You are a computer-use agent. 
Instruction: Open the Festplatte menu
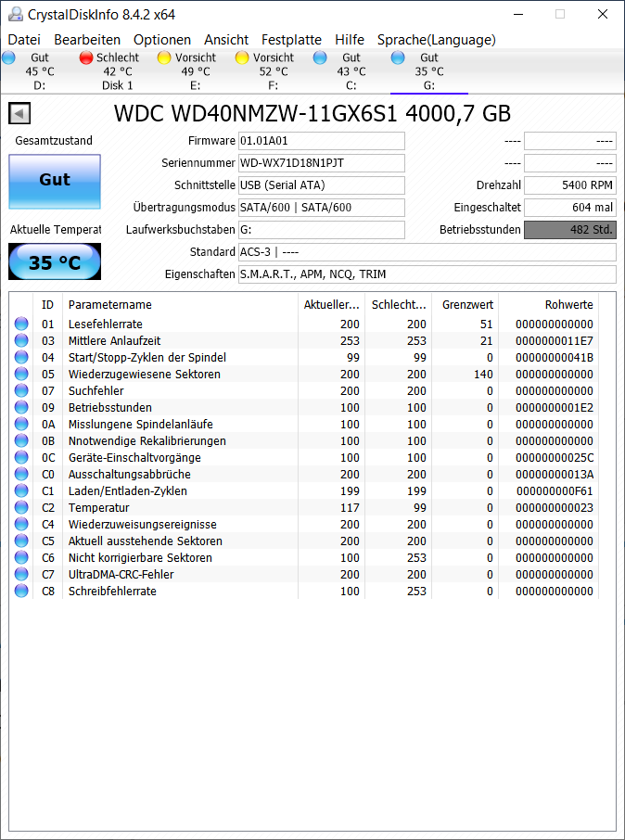[291, 40]
